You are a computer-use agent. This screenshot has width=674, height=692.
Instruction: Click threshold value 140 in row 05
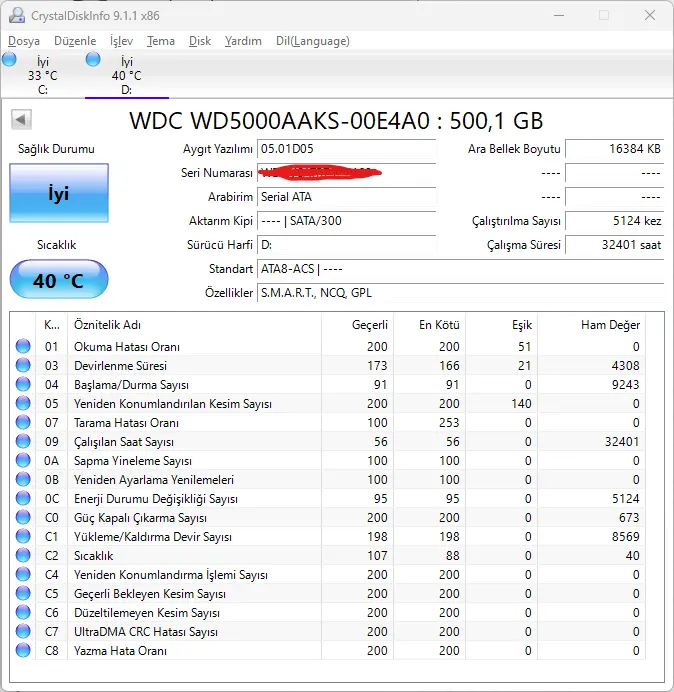[x=521, y=404]
